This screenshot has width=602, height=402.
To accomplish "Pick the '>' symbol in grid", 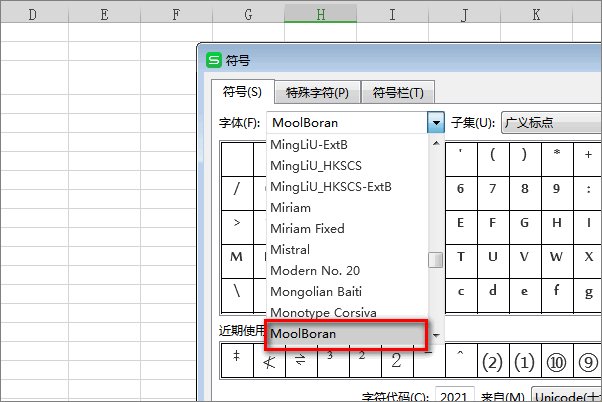I will click(x=237, y=227).
